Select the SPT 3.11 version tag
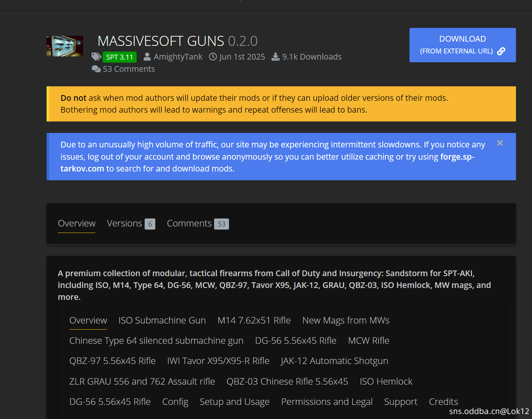 [119, 57]
